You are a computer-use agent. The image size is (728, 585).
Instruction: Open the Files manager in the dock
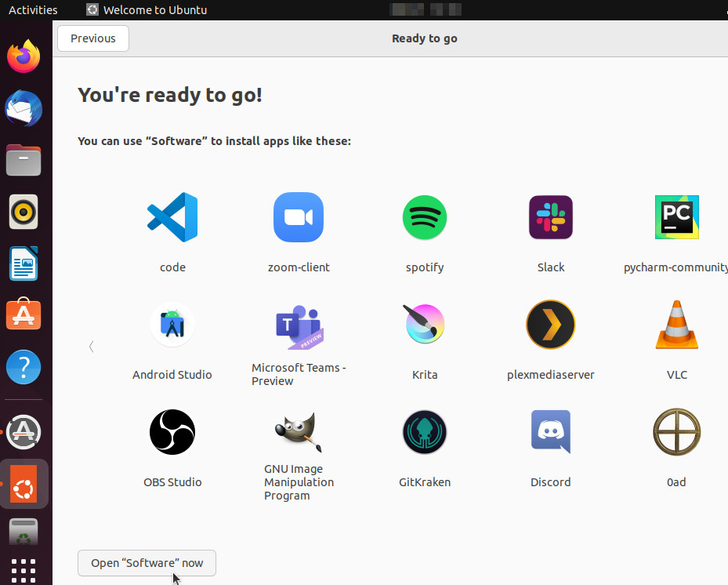click(x=24, y=160)
